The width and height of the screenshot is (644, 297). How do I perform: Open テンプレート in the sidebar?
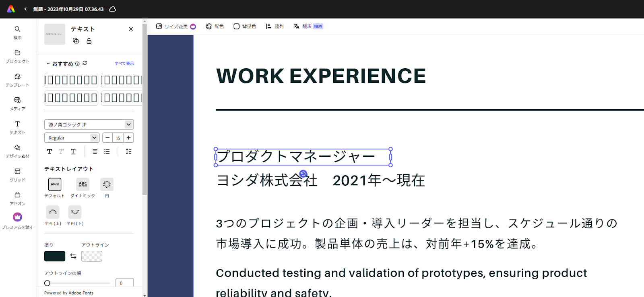click(x=17, y=80)
